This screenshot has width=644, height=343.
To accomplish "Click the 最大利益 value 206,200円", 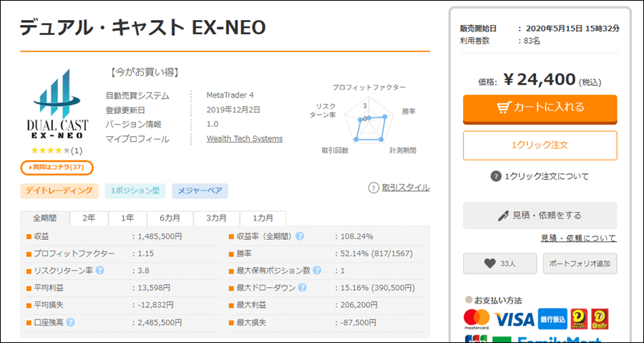I will tap(358, 305).
